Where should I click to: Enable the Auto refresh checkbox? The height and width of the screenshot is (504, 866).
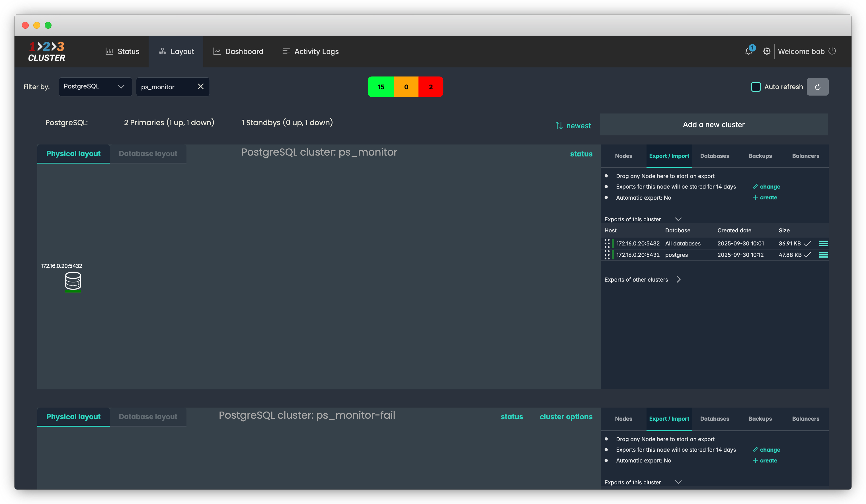(756, 87)
